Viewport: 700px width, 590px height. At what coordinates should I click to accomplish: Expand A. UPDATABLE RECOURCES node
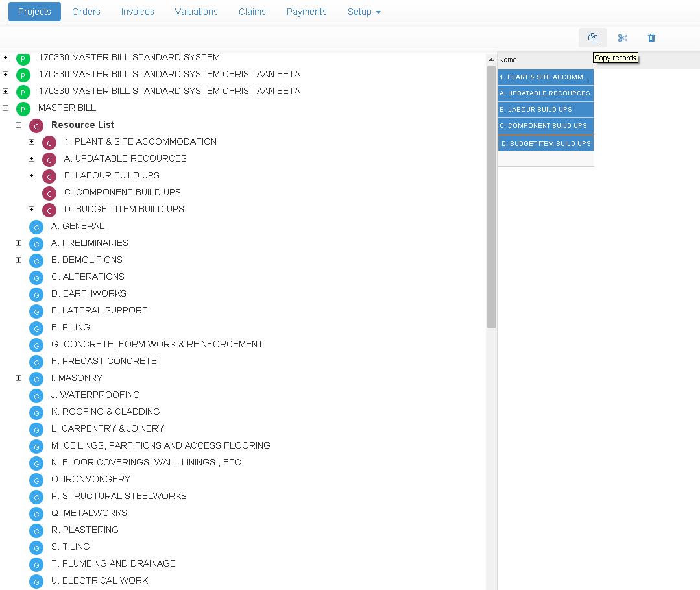coord(31,158)
